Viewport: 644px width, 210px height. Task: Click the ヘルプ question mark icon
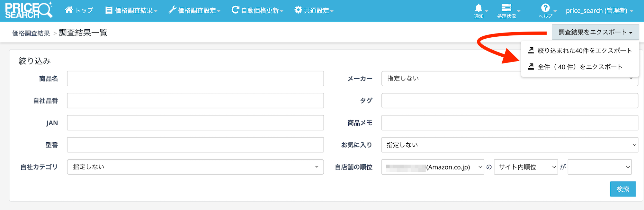click(545, 8)
